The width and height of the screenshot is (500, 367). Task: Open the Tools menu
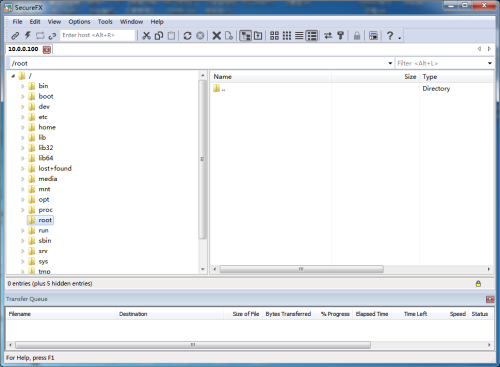(105, 22)
